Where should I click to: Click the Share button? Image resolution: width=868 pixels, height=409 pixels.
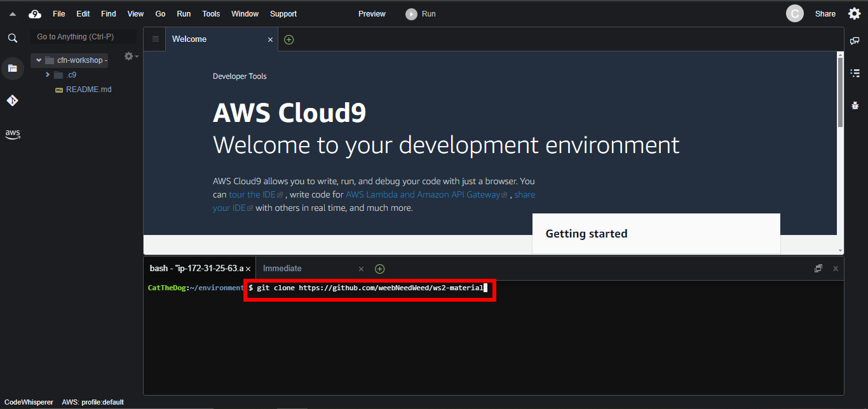(825, 13)
